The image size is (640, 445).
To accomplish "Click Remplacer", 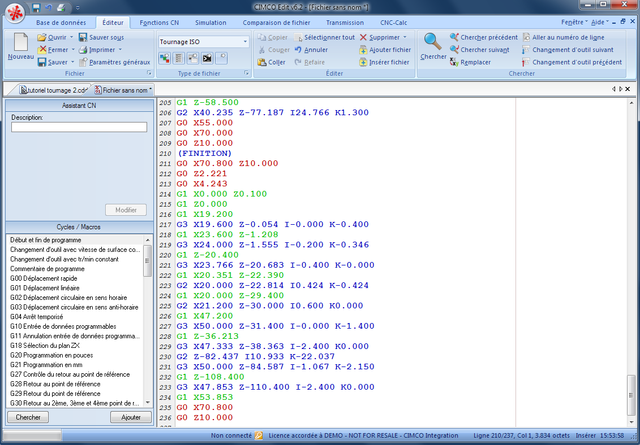I will [470, 62].
